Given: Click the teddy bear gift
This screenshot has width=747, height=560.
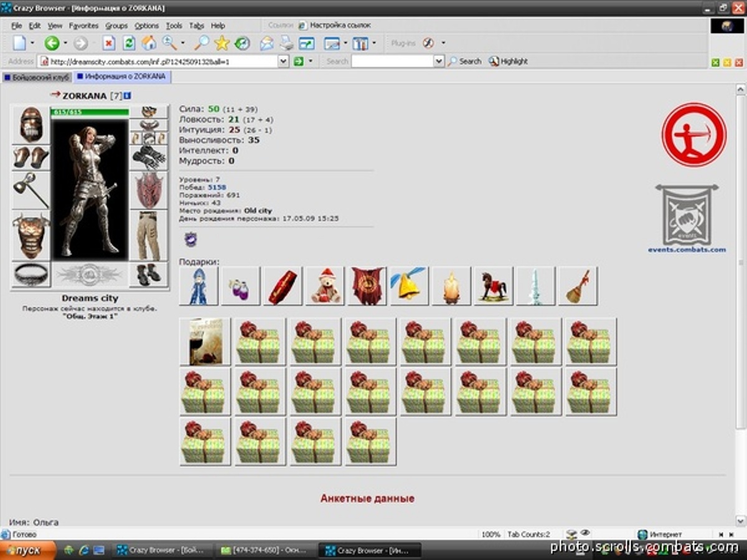Looking at the screenshot, I should [x=325, y=286].
